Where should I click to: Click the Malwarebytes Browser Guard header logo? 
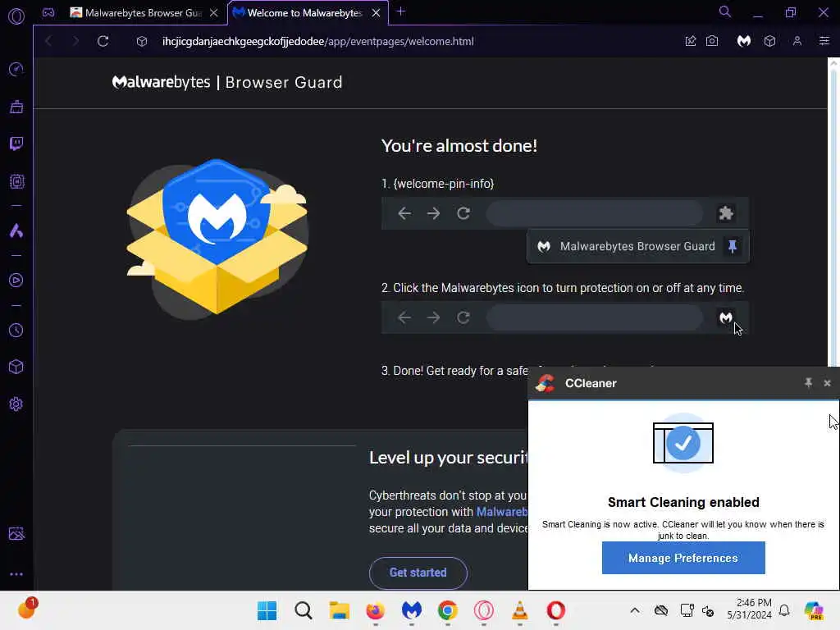coord(227,82)
